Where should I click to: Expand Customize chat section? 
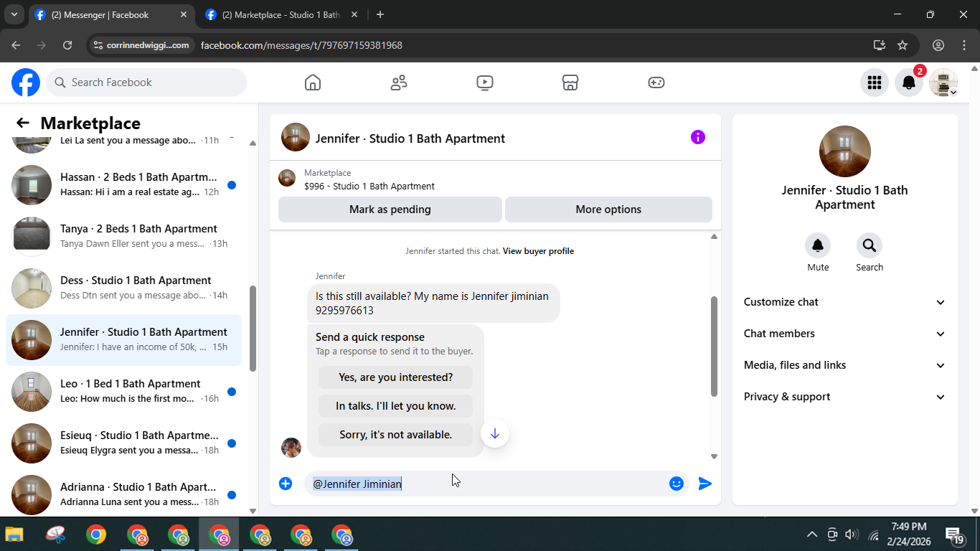pos(845,302)
